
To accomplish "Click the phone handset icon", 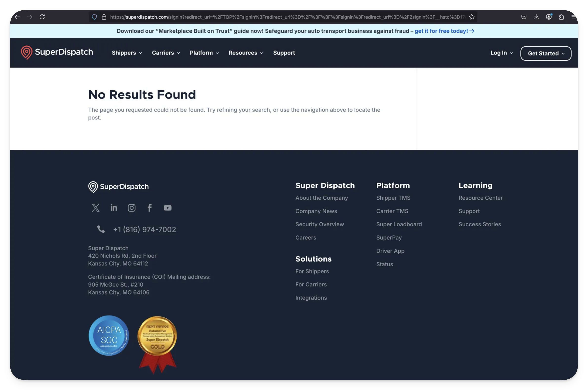I will point(101,229).
